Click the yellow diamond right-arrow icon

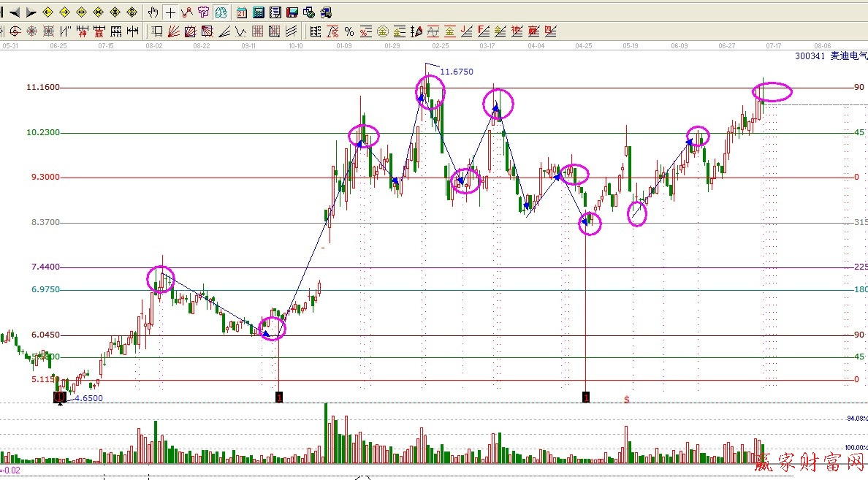[x=65, y=12]
